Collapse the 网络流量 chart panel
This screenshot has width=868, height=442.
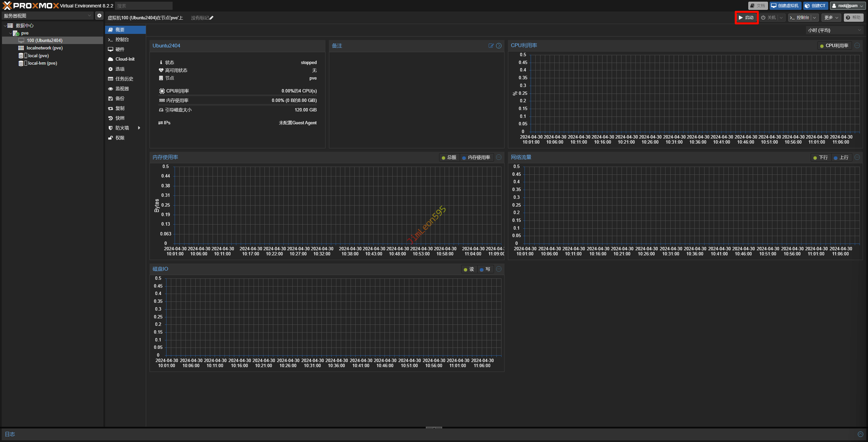(857, 157)
